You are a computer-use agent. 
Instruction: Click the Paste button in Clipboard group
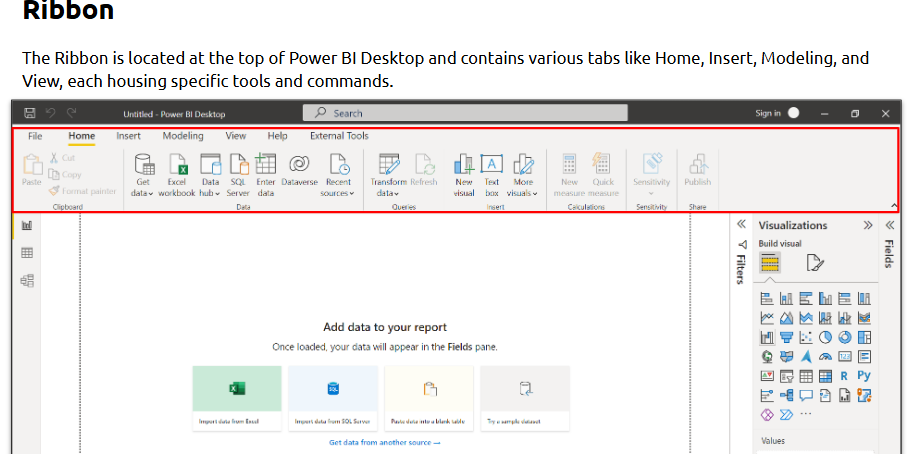(32, 171)
